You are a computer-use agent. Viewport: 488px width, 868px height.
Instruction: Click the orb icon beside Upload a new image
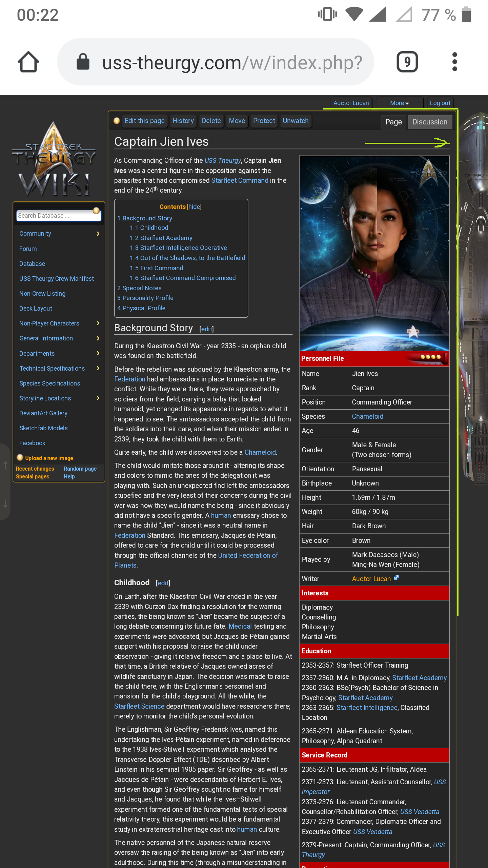(20, 458)
